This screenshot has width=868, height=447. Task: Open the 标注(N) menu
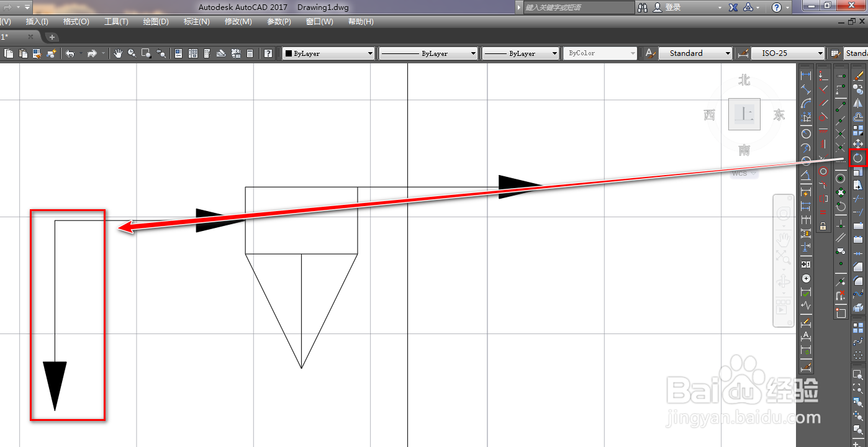(x=197, y=22)
